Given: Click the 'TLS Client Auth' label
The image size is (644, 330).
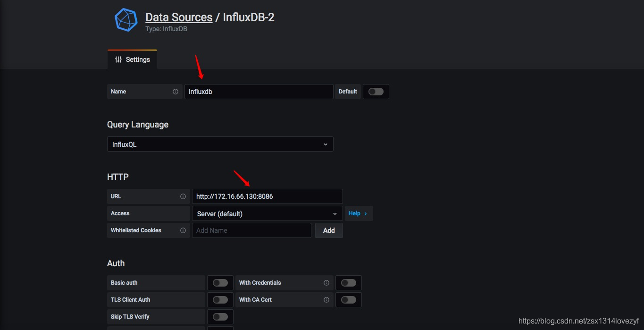Looking at the screenshot, I should point(131,300).
